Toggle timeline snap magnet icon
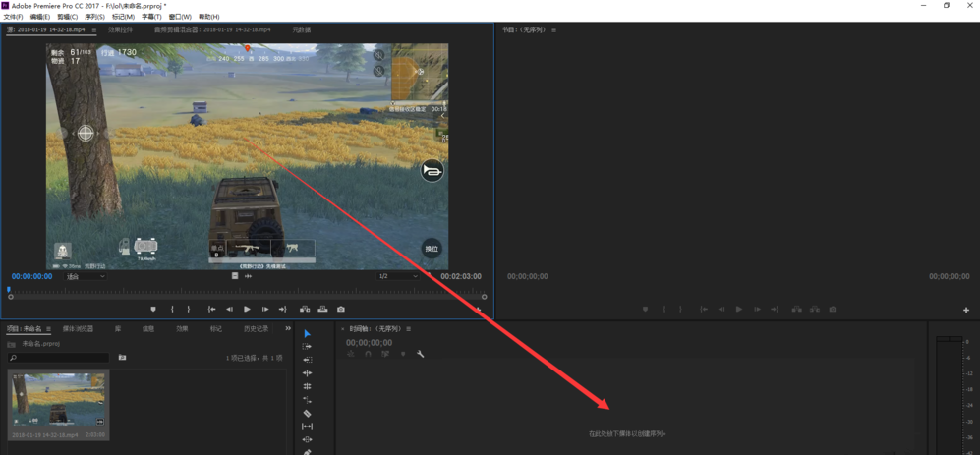This screenshot has height=455, width=980. tap(368, 354)
